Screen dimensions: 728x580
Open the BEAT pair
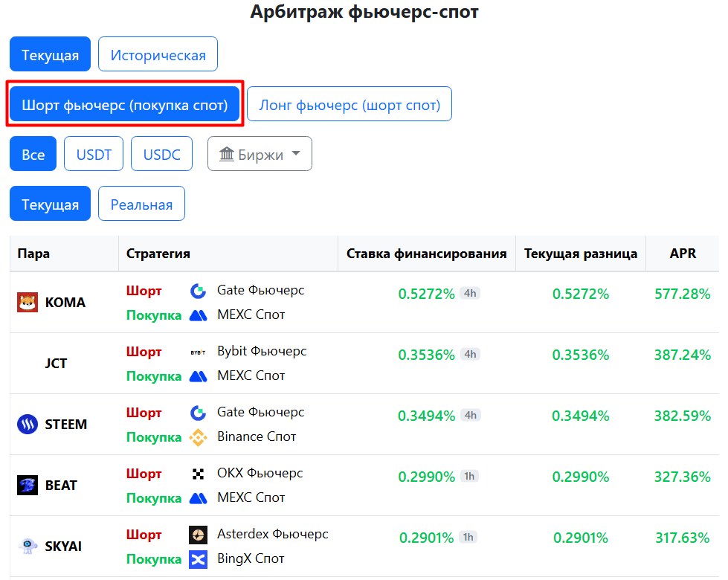click(61, 486)
